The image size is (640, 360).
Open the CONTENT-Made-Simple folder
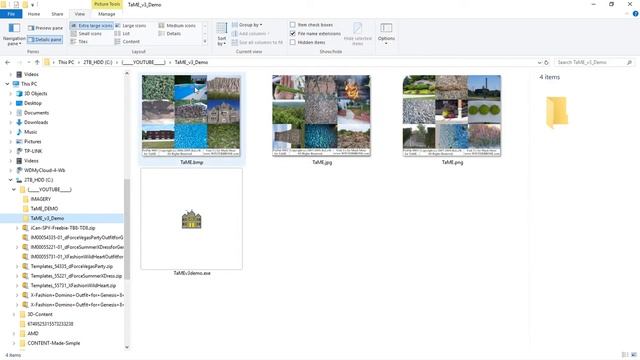[x=53, y=343]
